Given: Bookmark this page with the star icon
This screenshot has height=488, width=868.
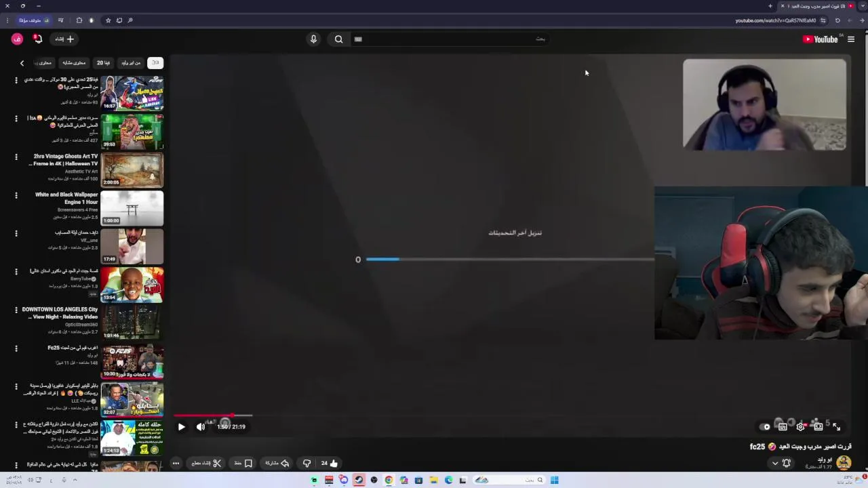Looking at the screenshot, I should tap(108, 20).
